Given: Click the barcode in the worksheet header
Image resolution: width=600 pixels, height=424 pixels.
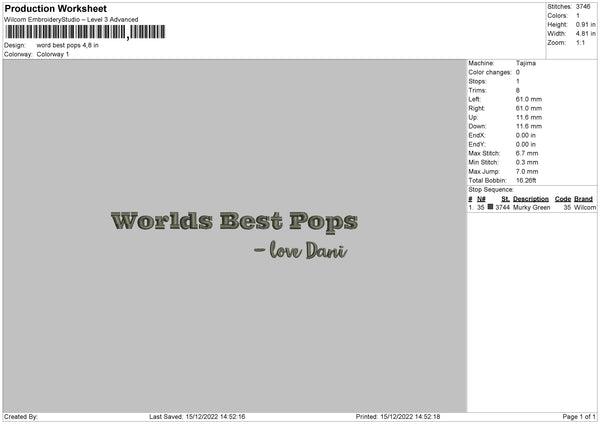Looking at the screenshot, I should [x=85, y=32].
